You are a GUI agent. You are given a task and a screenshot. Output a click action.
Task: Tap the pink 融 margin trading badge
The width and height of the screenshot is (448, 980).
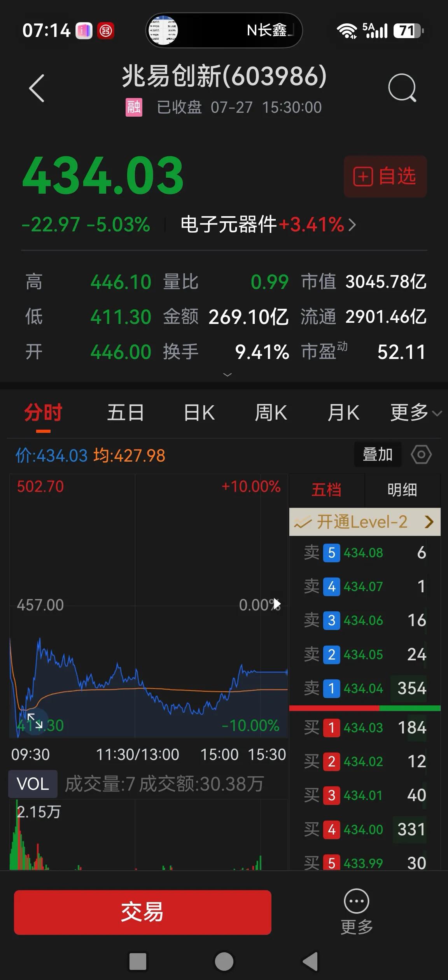point(134,107)
